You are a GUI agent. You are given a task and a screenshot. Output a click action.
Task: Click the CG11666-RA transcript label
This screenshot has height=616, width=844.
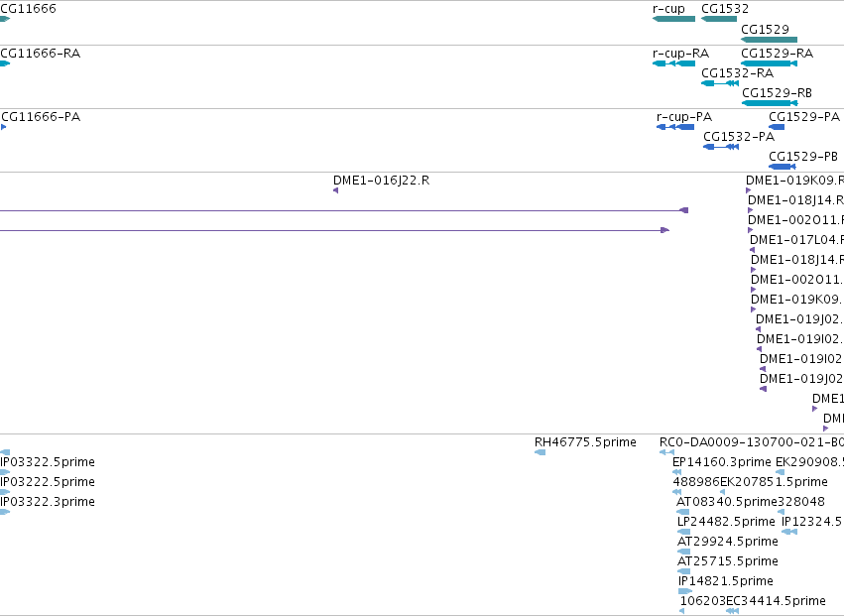coord(41,54)
